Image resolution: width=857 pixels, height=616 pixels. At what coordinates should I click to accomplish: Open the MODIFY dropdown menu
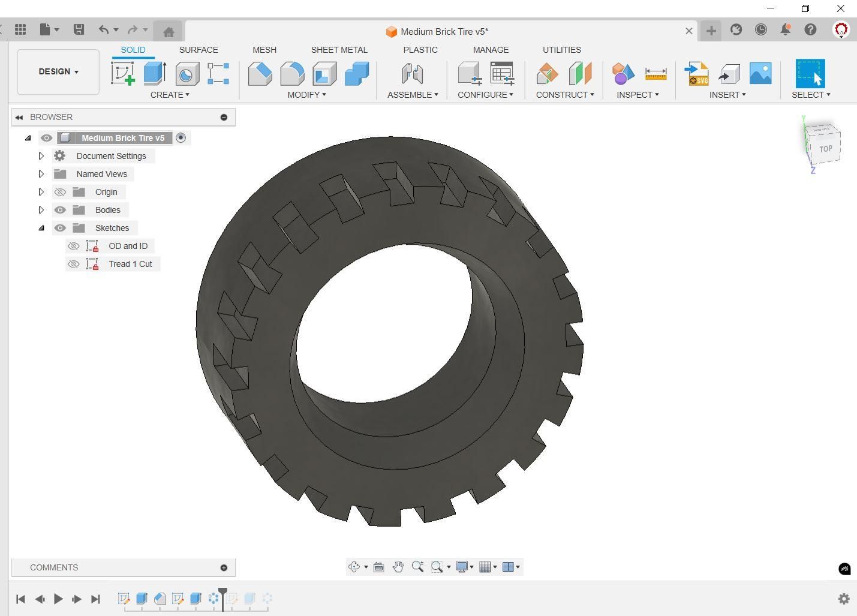306,95
